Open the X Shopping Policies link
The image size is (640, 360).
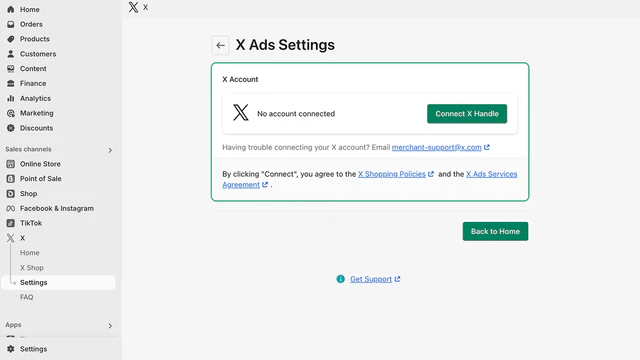391,174
